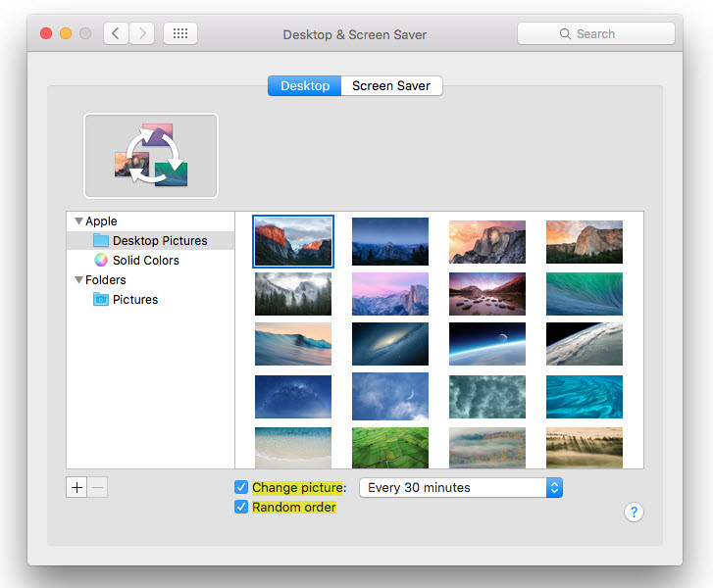Click the rotating wallpaper preview image
Image resolution: width=713 pixels, height=588 pixels.
click(151, 156)
